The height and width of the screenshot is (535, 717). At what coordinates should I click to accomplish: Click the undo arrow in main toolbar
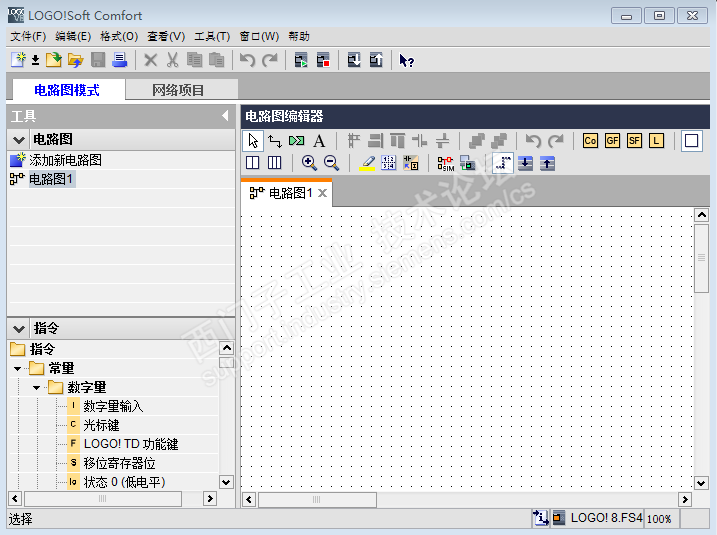pos(247,60)
